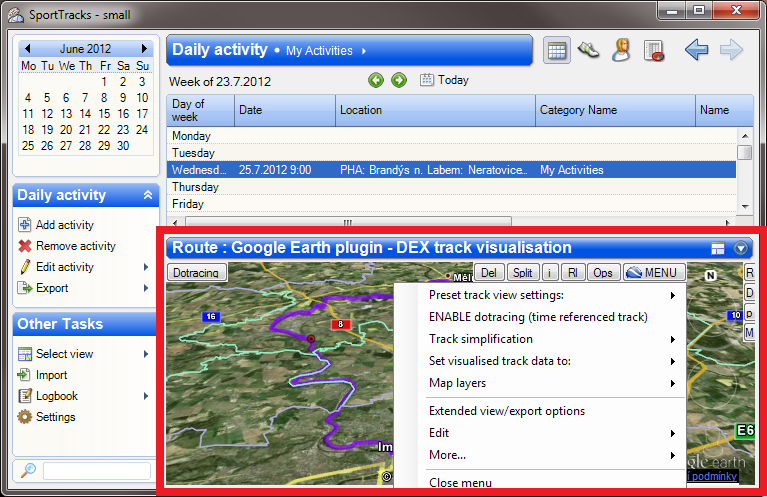Select June 15 in the calendar
This screenshot has height=497, width=767.
[x=104, y=113]
